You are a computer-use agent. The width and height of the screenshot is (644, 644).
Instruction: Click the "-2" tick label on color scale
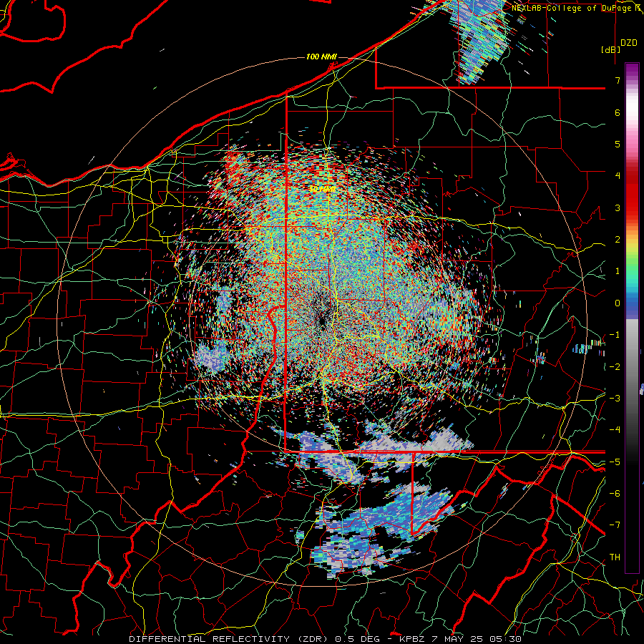tap(615, 367)
